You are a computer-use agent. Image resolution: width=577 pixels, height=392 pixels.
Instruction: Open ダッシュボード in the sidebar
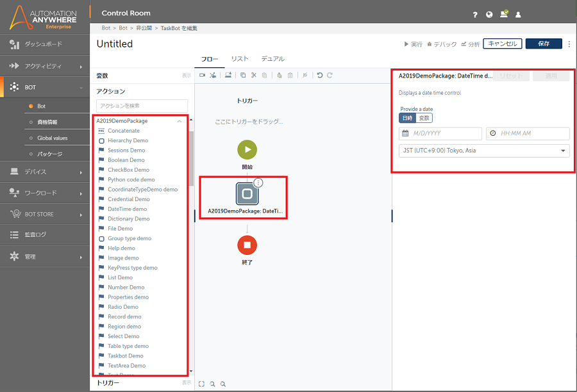coord(45,44)
